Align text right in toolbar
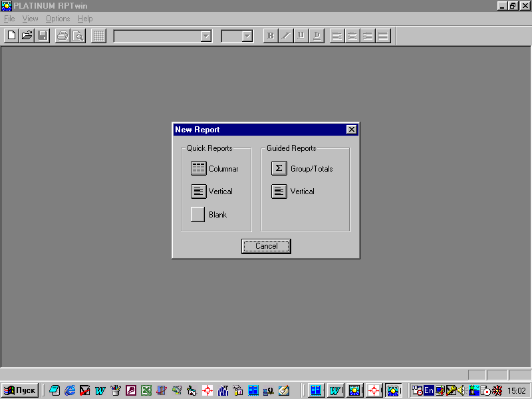This screenshot has width=532, height=399. (x=368, y=36)
